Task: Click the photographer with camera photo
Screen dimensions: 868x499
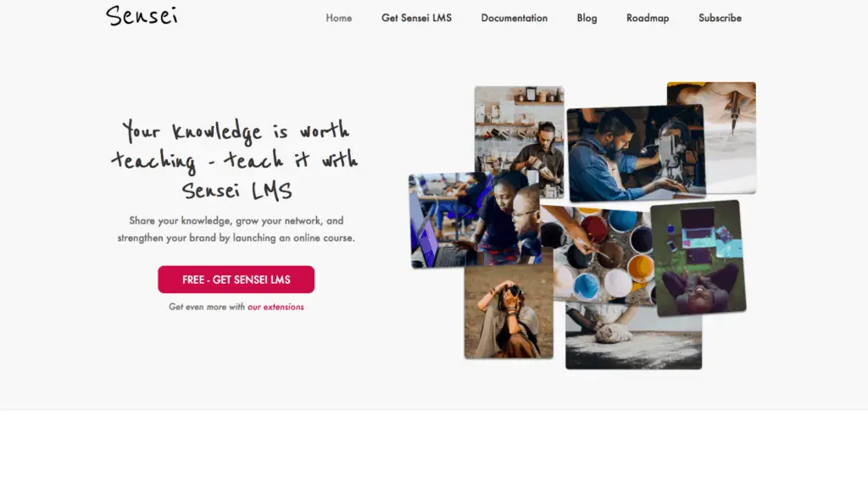Action: point(509,312)
